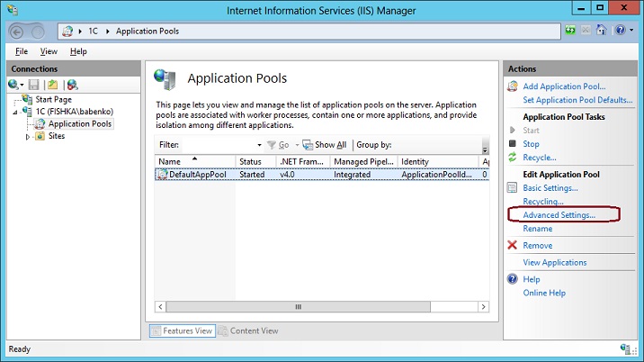Image resolution: width=644 pixels, height=362 pixels.
Task: Click Add Application Pool link
Action: (x=564, y=86)
